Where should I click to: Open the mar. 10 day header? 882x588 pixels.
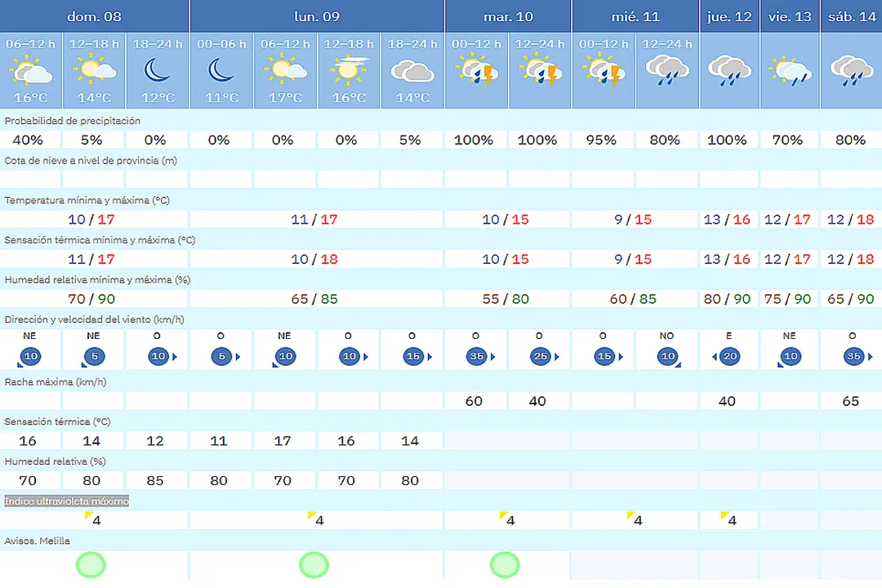[x=508, y=16]
